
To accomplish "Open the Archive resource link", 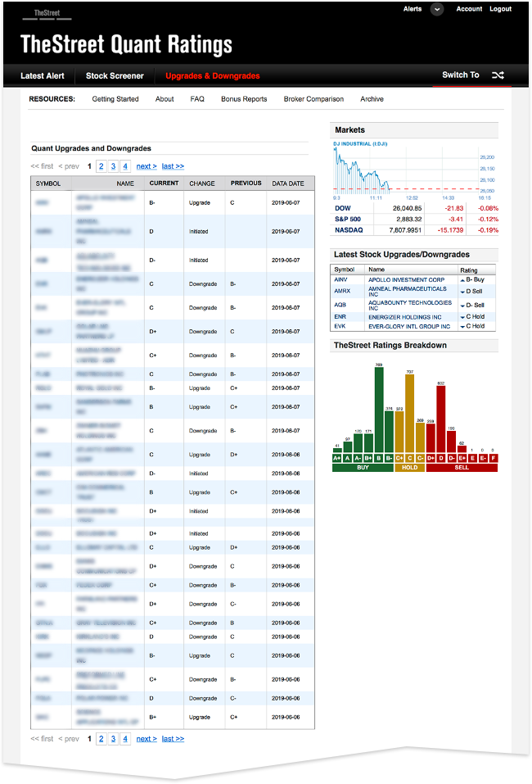I will click(372, 99).
